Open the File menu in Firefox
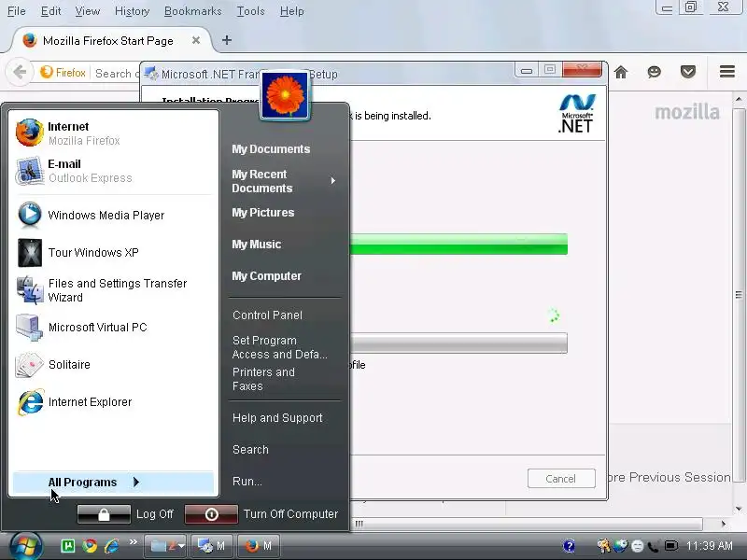747x560 pixels. (x=17, y=11)
